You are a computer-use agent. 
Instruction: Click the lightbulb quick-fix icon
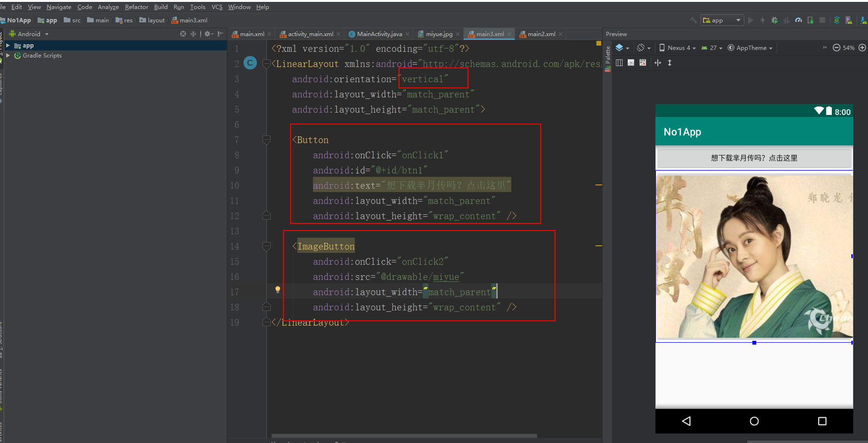click(x=278, y=290)
